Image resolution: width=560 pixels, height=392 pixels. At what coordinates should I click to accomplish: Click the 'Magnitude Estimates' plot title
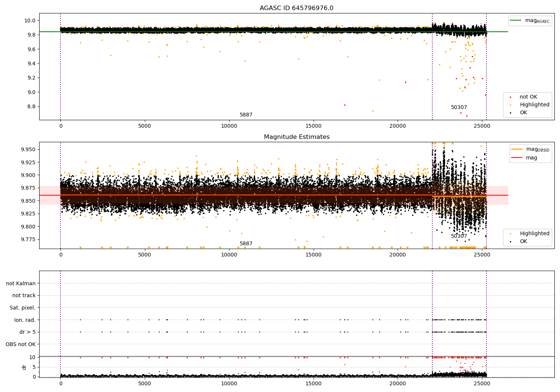click(297, 137)
